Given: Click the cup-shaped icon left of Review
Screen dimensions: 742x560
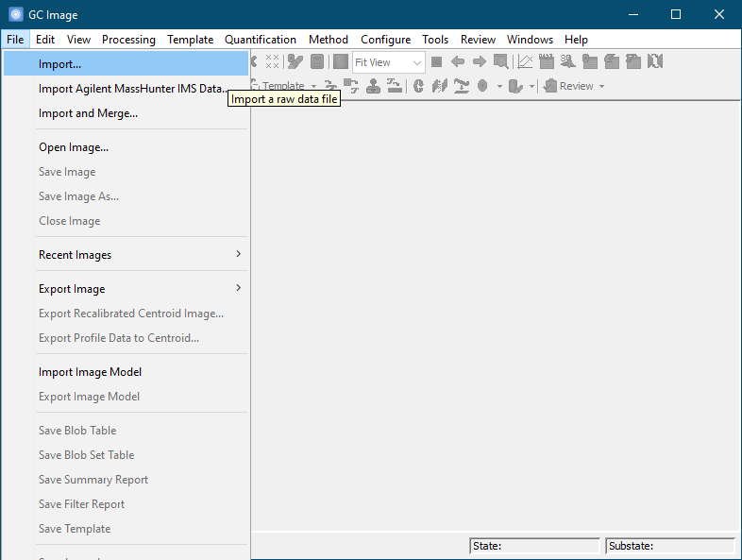Looking at the screenshot, I should [515, 86].
